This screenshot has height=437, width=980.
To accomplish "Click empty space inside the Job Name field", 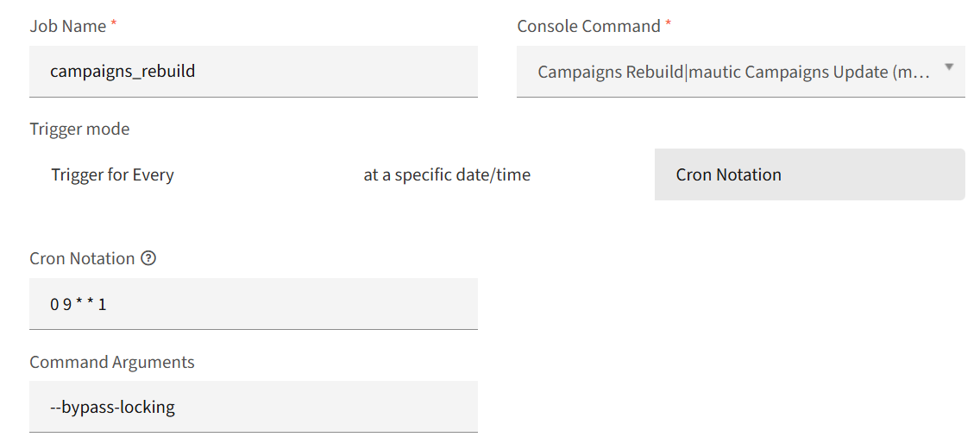I will tap(345, 71).
